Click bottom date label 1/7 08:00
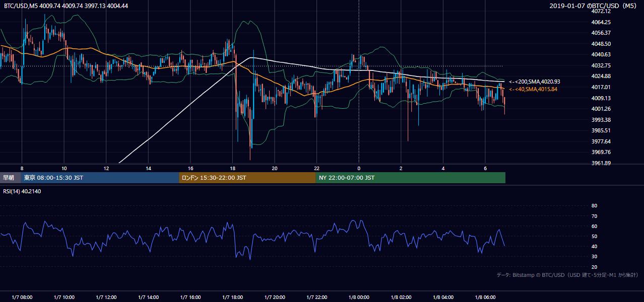The image size is (644, 302). point(22,298)
